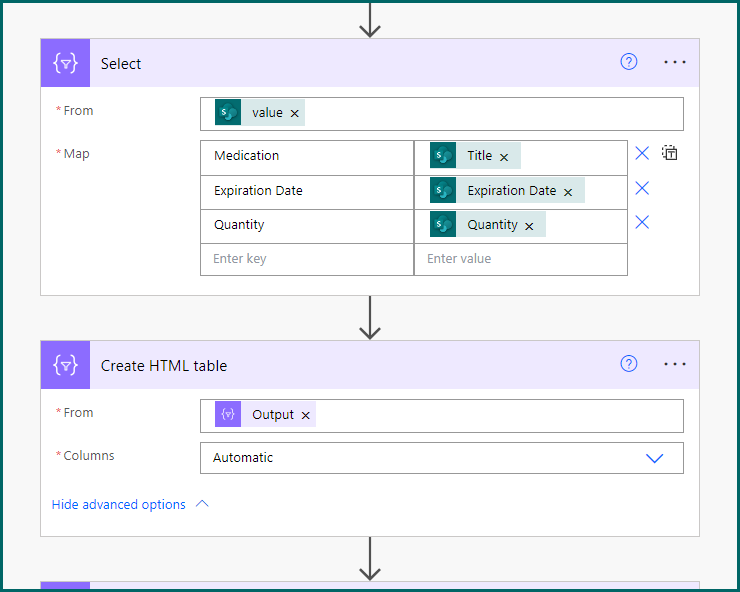Click the Select action filter icon
The height and width of the screenshot is (592, 740).
[x=65, y=63]
